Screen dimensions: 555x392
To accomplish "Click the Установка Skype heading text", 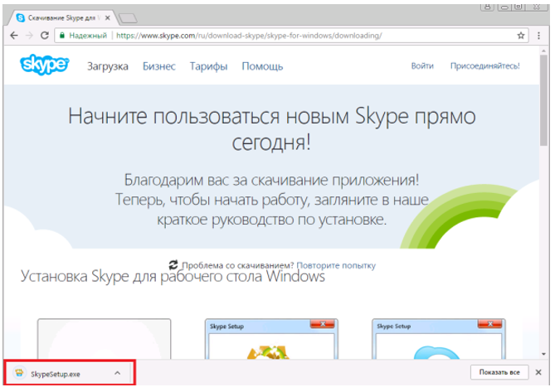I will [x=173, y=277].
